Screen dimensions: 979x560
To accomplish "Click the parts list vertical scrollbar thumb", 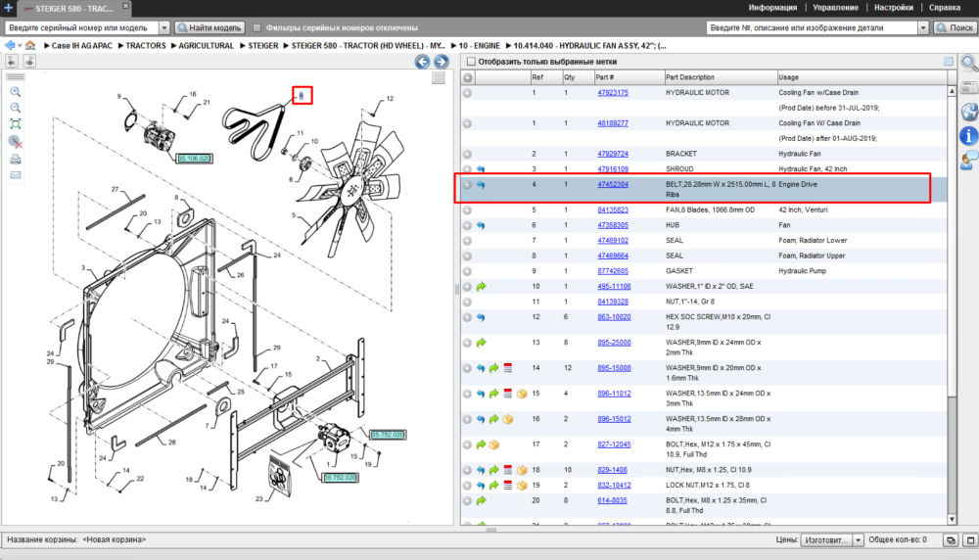I will 952,246.
